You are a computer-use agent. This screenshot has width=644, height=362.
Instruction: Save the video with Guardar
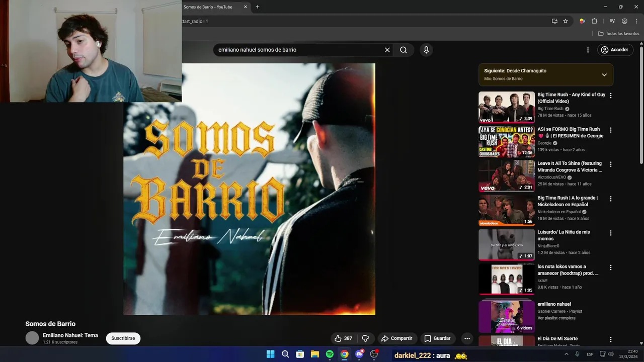pos(437,338)
